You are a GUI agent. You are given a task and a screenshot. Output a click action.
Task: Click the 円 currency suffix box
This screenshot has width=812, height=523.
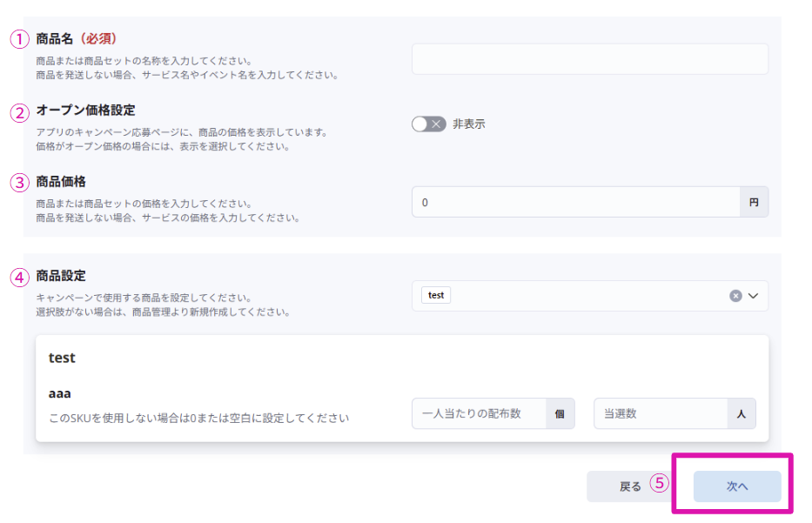(754, 202)
